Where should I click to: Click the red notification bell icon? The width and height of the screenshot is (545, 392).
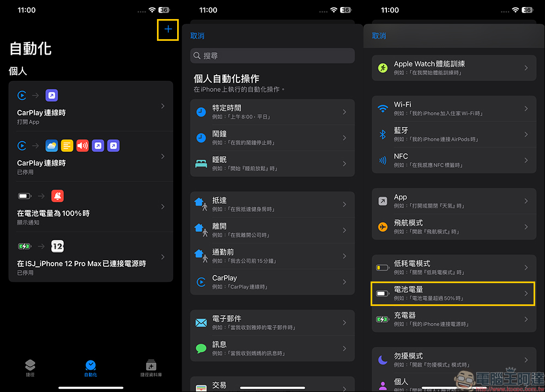[57, 196]
